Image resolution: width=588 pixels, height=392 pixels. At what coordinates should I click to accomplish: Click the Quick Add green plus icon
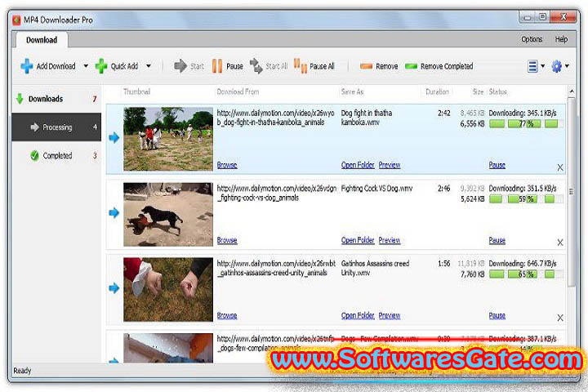101,66
